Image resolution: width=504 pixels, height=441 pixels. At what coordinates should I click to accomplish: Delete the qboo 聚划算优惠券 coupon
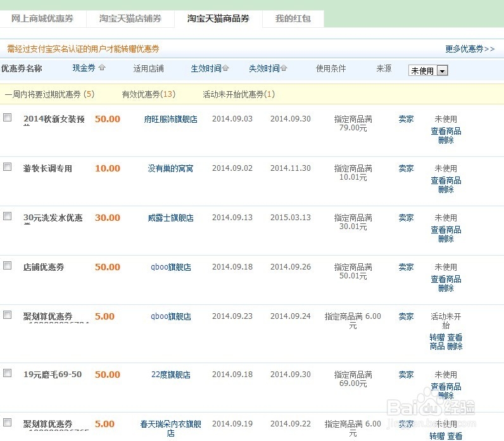pos(455,346)
